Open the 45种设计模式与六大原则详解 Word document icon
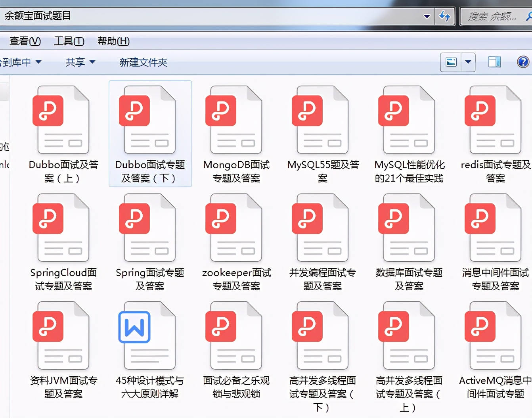This screenshot has width=532, height=418. (147, 336)
